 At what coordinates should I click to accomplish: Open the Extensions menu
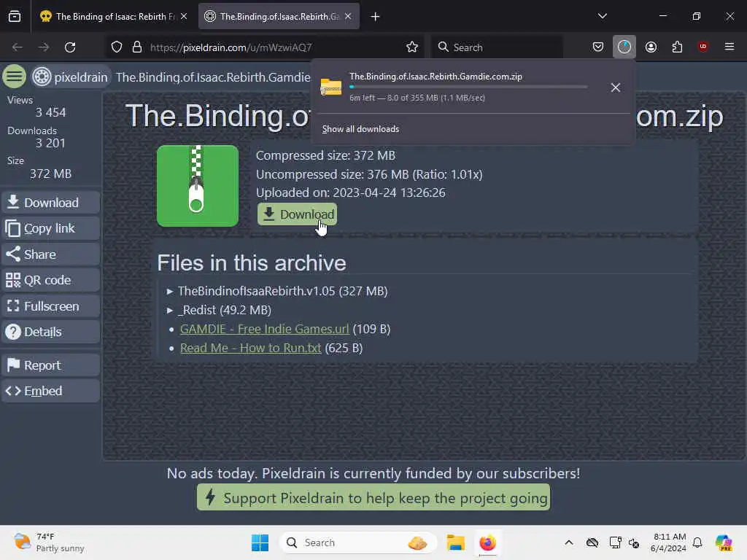pyautogui.click(x=677, y=47)
